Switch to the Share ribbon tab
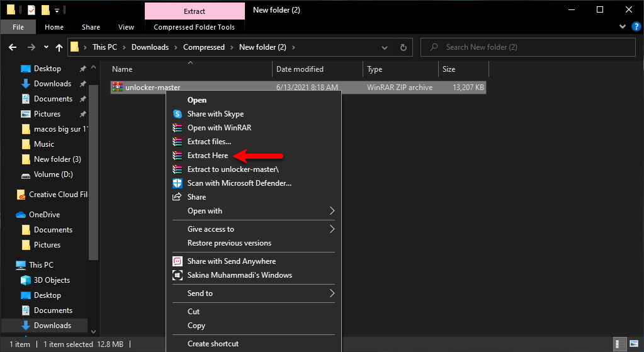The height and width of the screenshot is (352, 644). click(x=91, y=27)
